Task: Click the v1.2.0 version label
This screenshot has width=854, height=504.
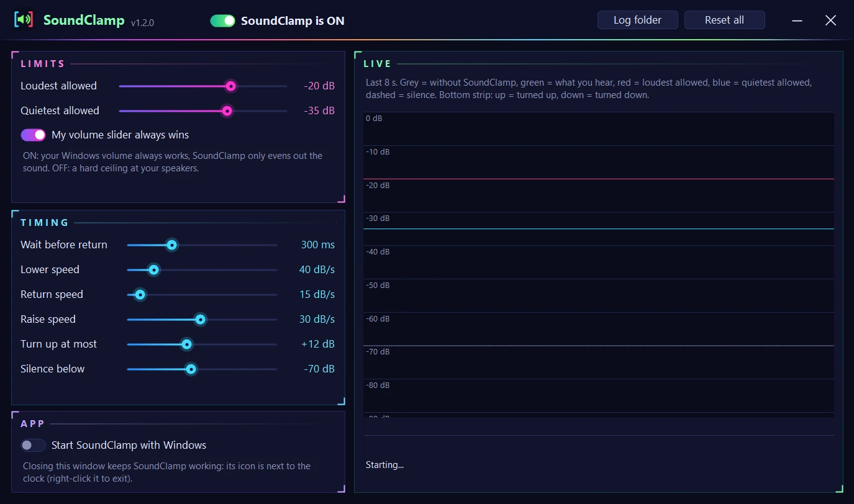Action: click(x=142, y=22)
